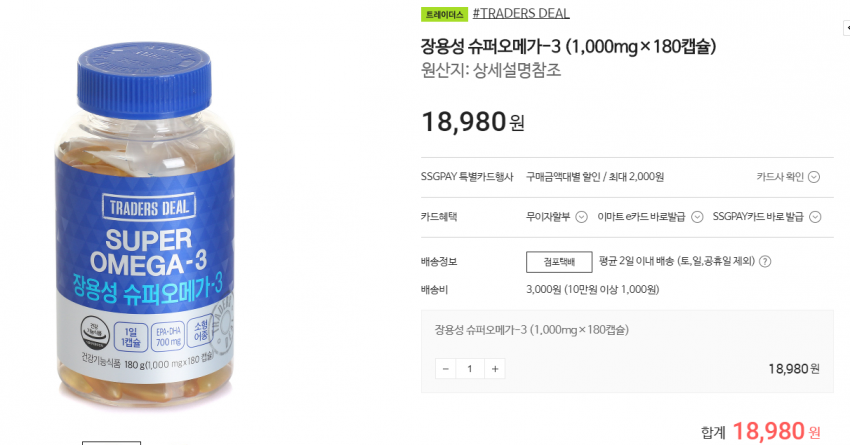Image resolution: width=850 pixels, height=445 pixels.
Task: Click the arrow icon at the right edge
Action: (847, 28)
